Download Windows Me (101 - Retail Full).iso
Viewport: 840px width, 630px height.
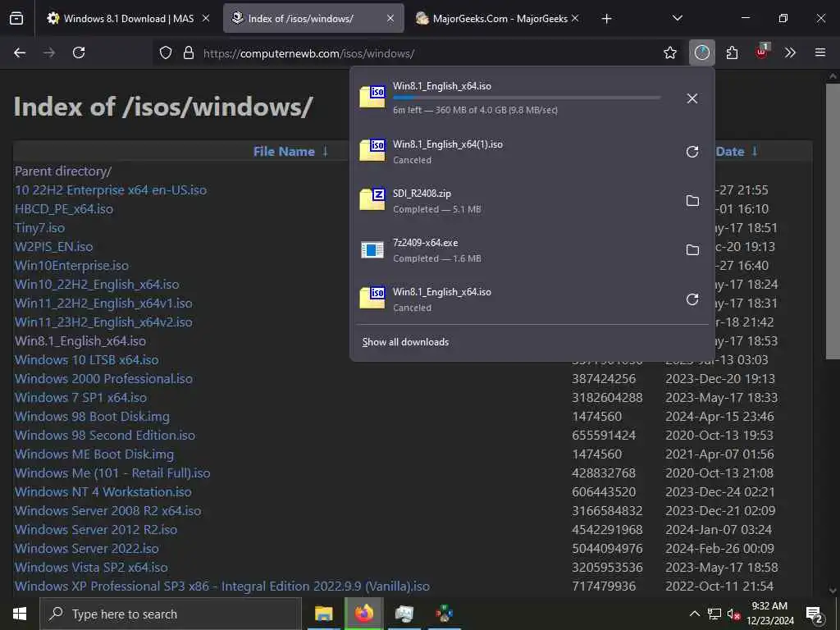[x=112, y=473]
